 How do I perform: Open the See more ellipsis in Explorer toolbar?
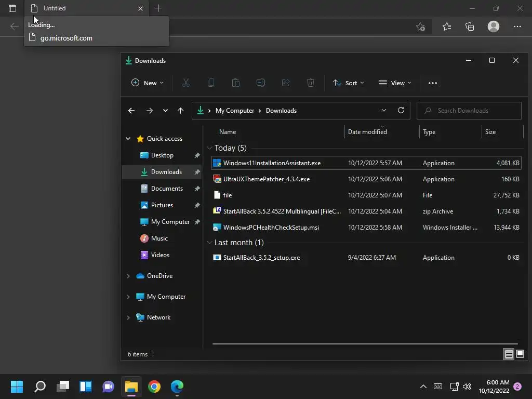pyautogui.click(x=433, y=83)
